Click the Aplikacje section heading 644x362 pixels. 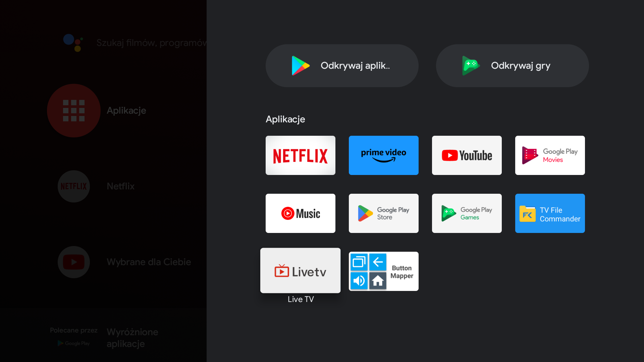tap(285, 119)
